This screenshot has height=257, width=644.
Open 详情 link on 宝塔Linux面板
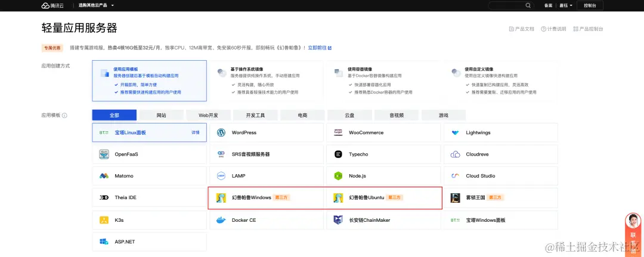click(x=196, y=132)
